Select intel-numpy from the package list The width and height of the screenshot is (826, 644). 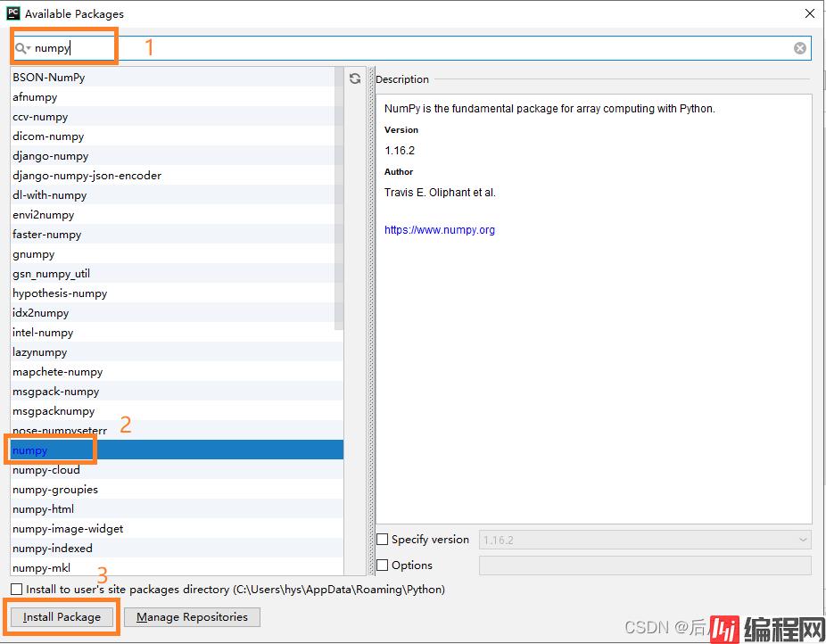tap(43, 333)
